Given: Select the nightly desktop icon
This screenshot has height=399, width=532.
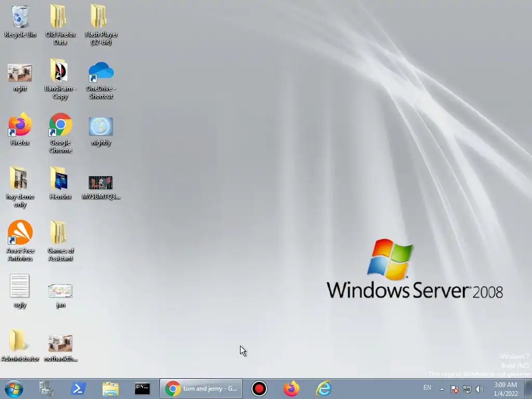Looking at the screenshot, I should [x=101, y=131].
